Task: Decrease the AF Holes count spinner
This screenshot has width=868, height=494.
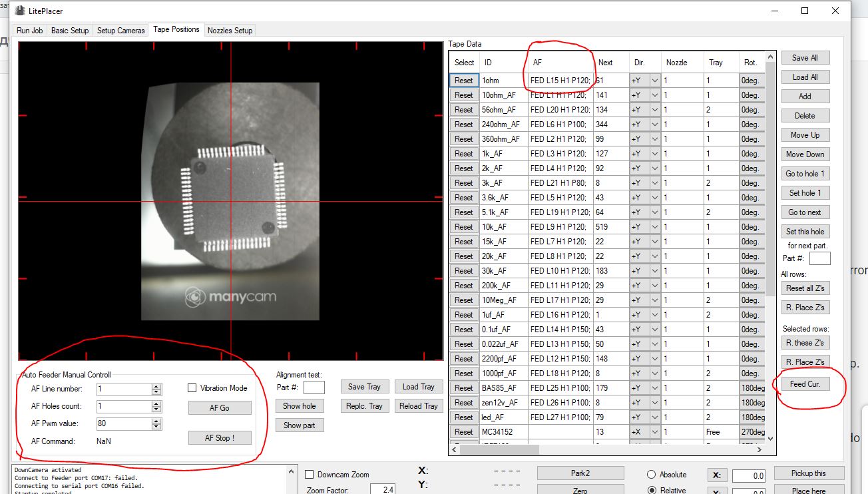Action: coord(156,409)
